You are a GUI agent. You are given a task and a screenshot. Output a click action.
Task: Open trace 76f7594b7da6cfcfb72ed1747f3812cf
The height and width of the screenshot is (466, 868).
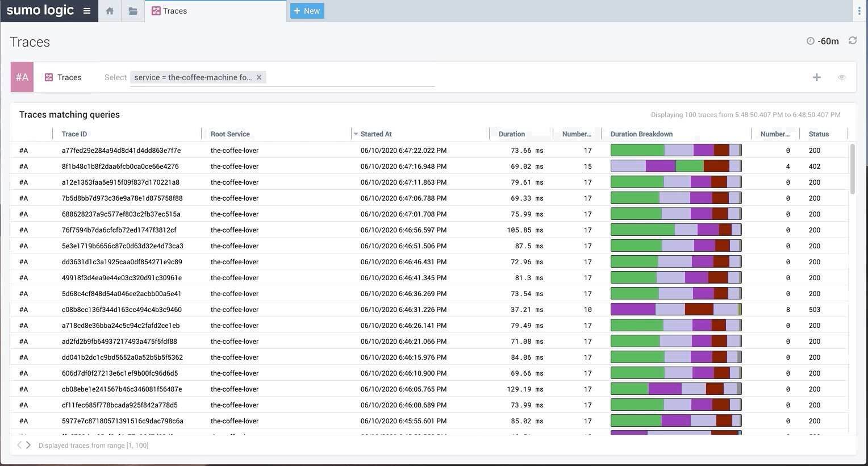119,230
